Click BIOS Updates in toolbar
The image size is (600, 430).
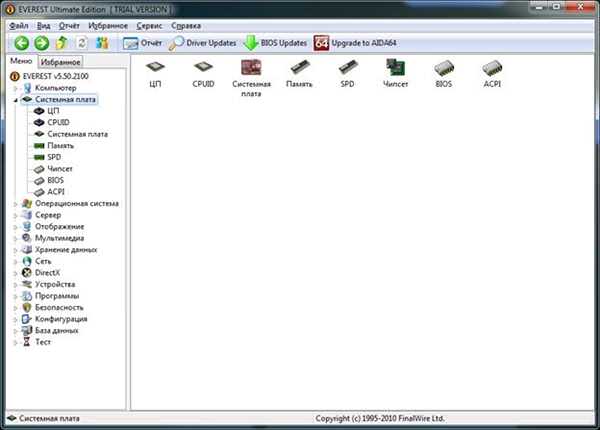275,43
